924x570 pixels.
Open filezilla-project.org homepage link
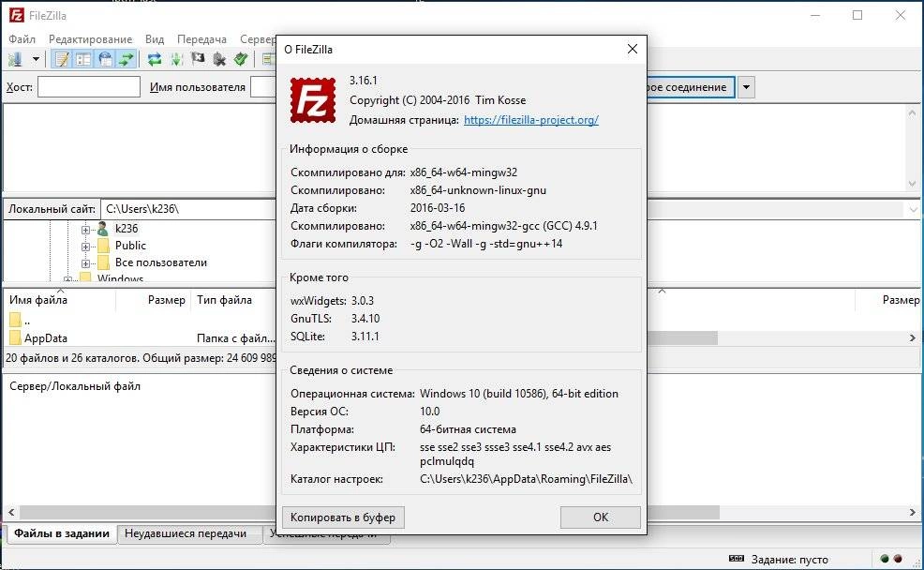click(531, 120)
